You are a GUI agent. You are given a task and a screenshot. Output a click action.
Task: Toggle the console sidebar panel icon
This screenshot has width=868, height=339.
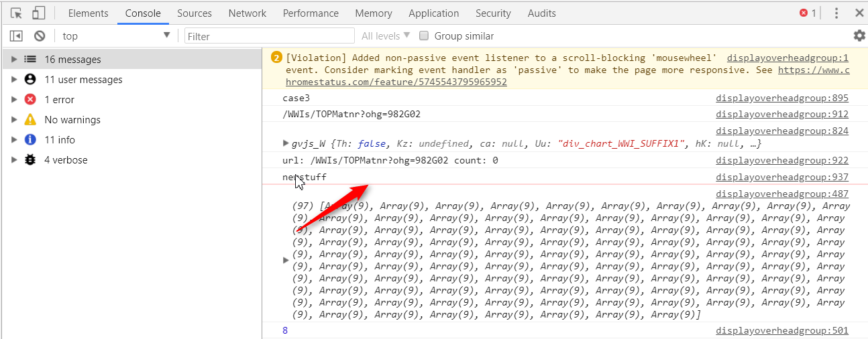coord(17,36)
